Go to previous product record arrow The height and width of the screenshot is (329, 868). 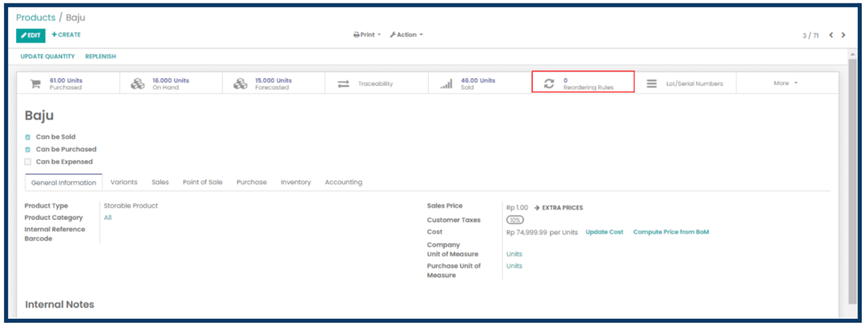831,35
